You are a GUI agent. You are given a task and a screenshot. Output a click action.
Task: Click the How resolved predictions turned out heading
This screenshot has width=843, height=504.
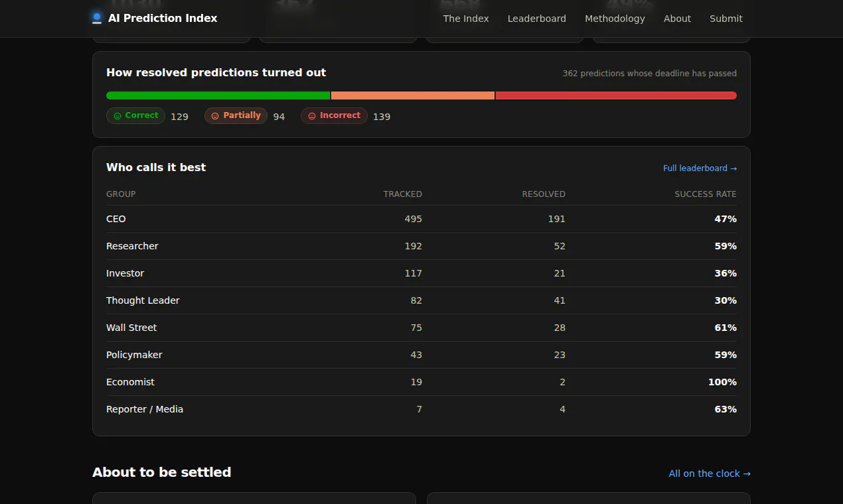pos(216,73)
